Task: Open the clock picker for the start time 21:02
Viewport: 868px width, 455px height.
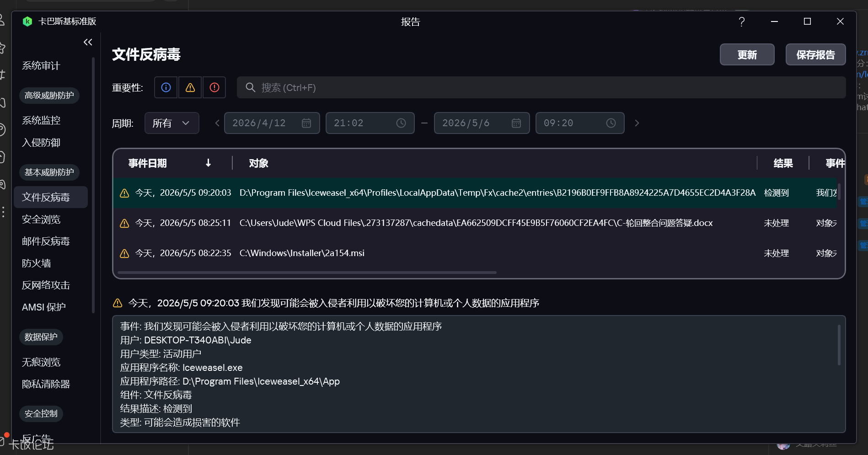Action: (x=401, y=123)
